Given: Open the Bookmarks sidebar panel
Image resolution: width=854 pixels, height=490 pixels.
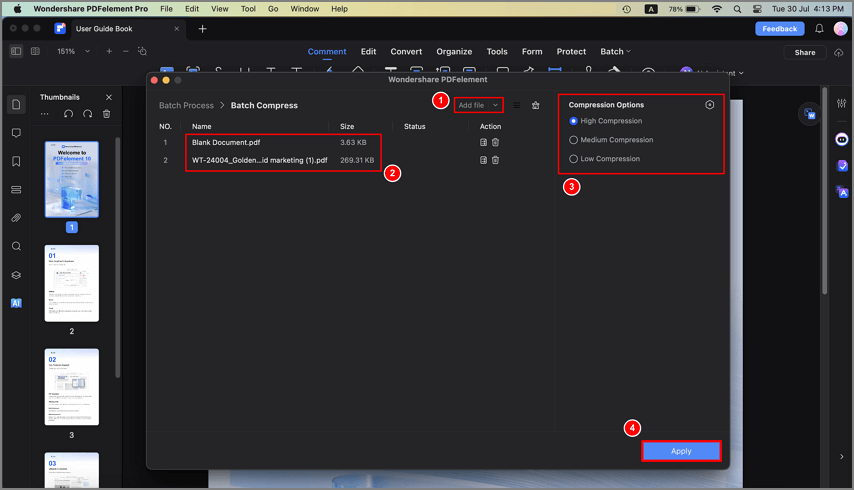Looking at the screenshot, I should [16, 161].
